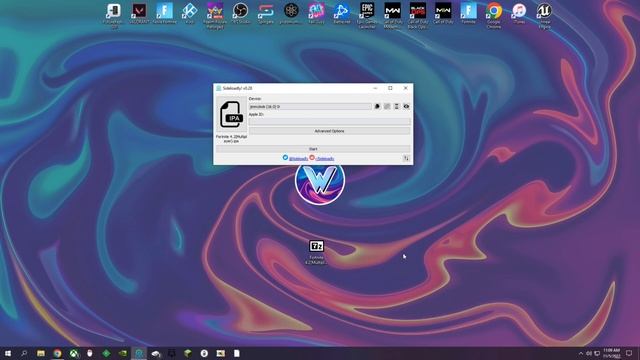Open the Unreal Engine desktop shortcut

(544, 16)
